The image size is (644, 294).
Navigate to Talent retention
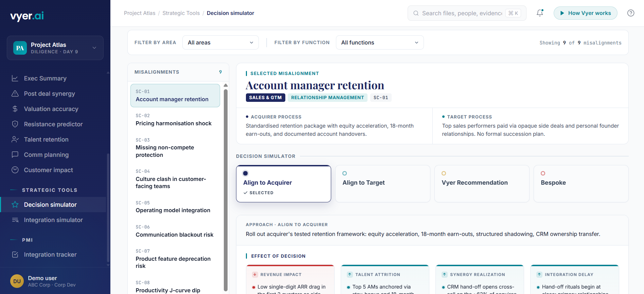click(54, 140)
